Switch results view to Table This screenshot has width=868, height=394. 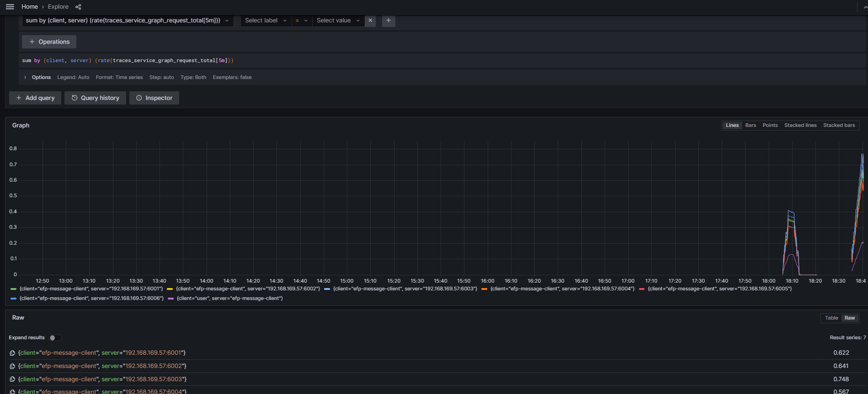point(831,318)
